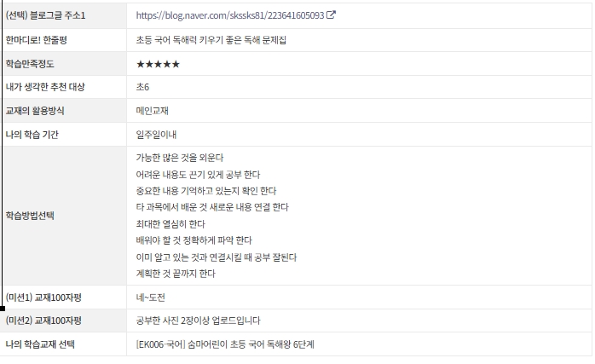Click the '가능한 많은 것을 외운다' line
This screenshot has height=364, width=595.
(180, 158)
